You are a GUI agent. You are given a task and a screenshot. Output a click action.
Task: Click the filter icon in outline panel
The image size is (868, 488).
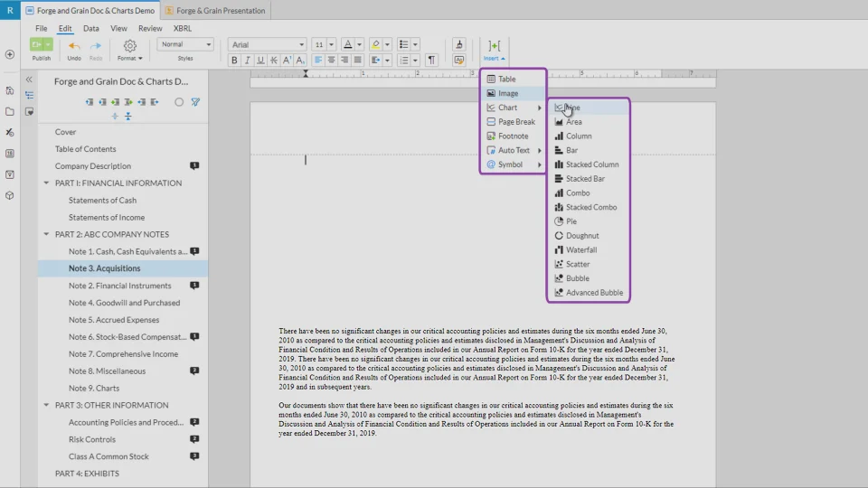tap(195, 102)
